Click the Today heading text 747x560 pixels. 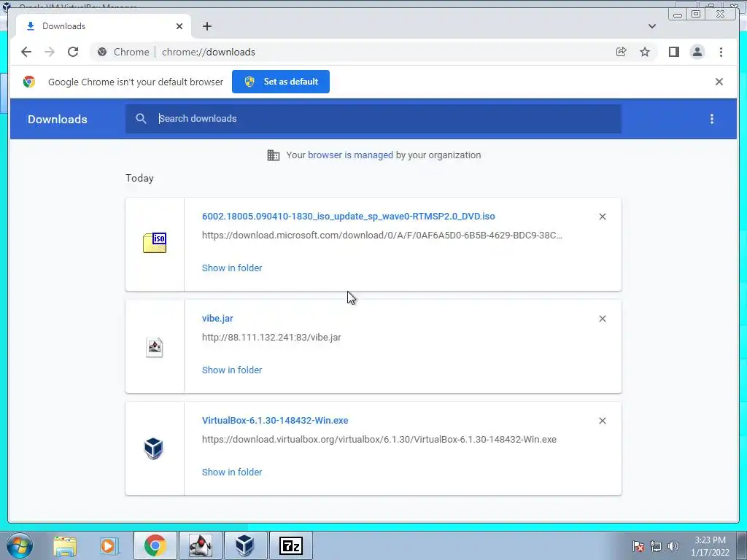(139, 178)
